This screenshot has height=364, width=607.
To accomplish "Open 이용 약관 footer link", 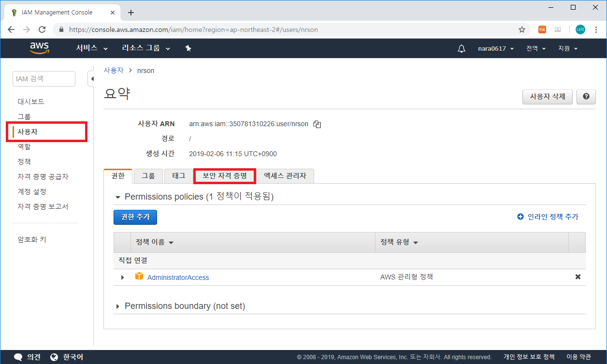I will [578, 357].
